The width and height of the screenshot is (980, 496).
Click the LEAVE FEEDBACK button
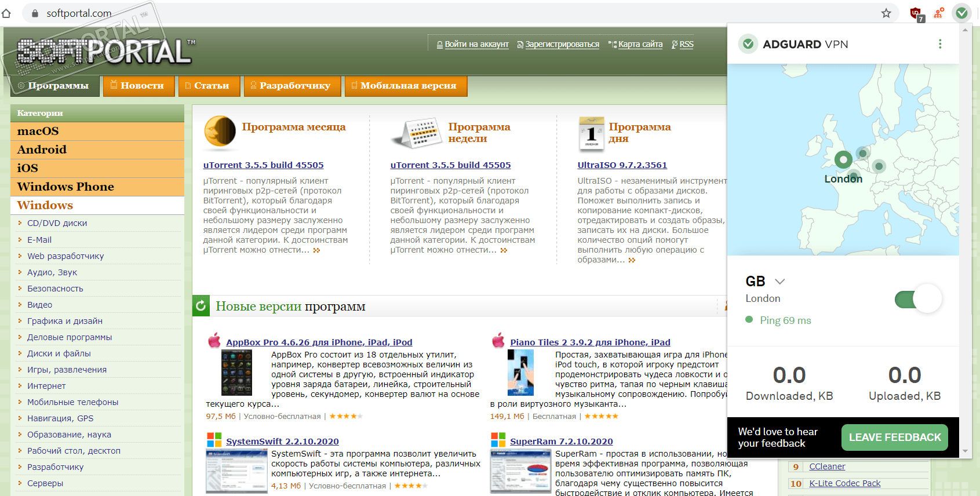(895, 437)
